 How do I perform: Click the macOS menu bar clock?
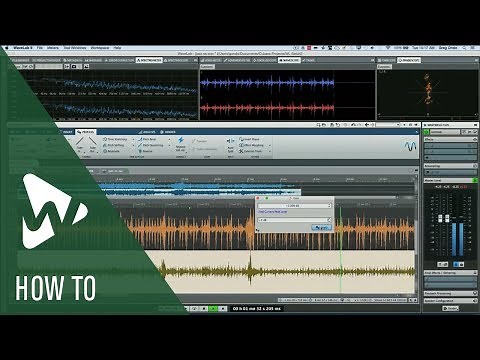[x=423, y=48]
